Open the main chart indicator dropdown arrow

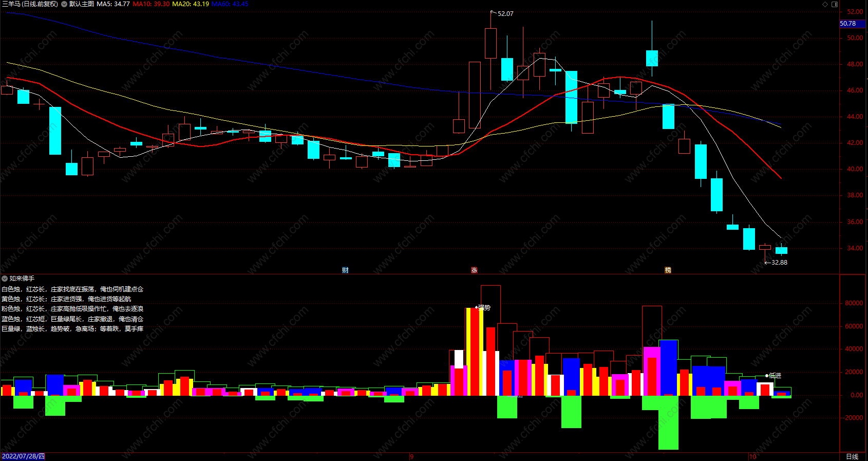point(64,4)
